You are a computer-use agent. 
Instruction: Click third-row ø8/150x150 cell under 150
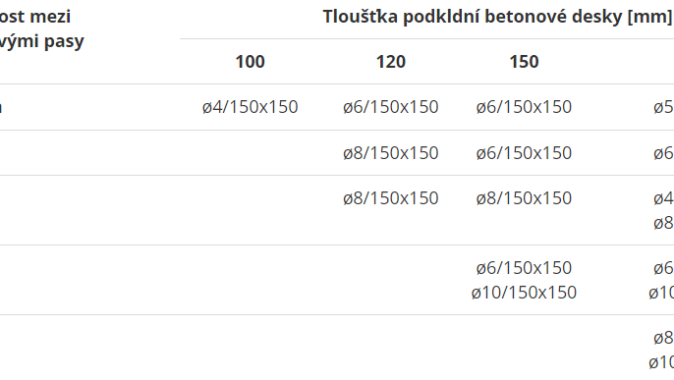pyautogui.click(x=524, y=198)
